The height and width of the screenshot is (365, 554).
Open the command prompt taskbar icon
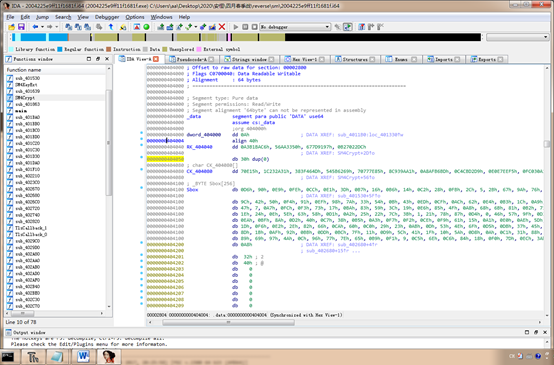point(8,357)
